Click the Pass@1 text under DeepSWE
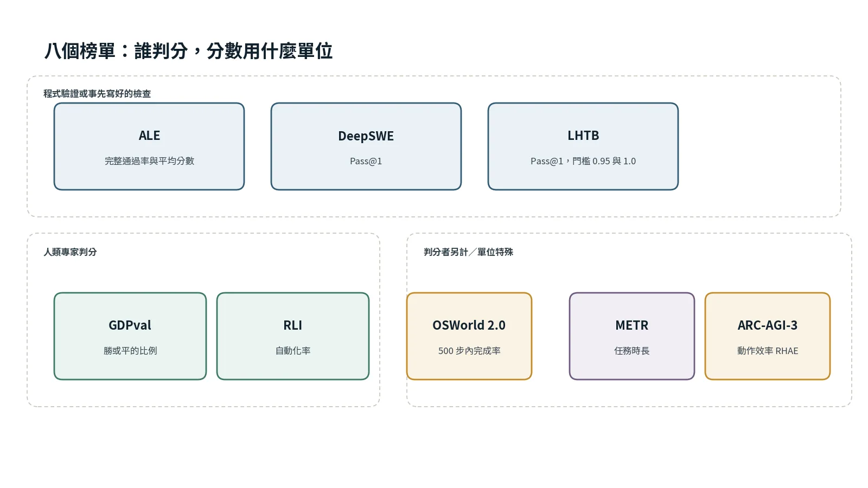 coord(366,161)
